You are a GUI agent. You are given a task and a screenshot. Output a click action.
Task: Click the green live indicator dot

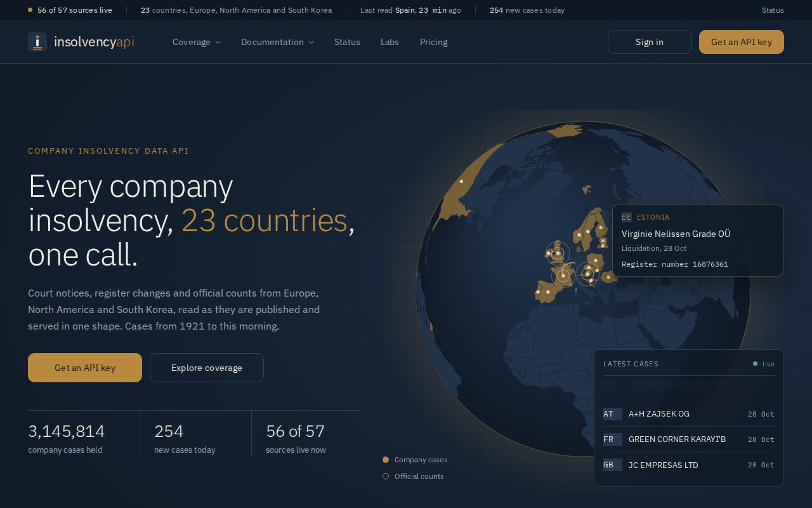[755, 364]
